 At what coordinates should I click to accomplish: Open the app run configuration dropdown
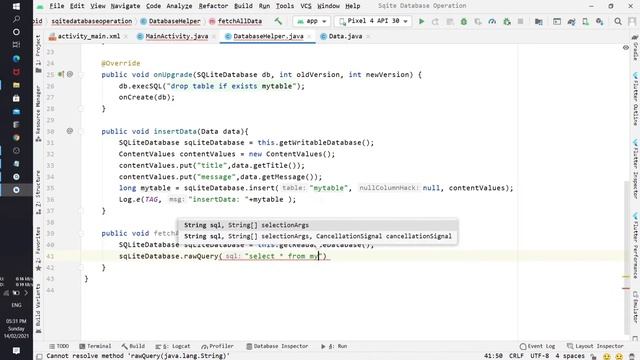pyautogui.click(x=312, y=21)
